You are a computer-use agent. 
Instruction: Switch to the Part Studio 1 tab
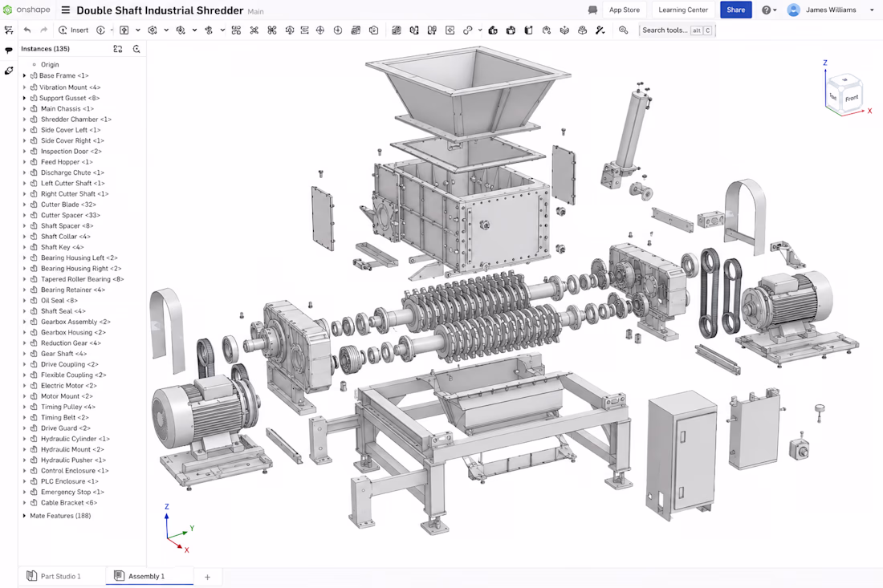55,576
